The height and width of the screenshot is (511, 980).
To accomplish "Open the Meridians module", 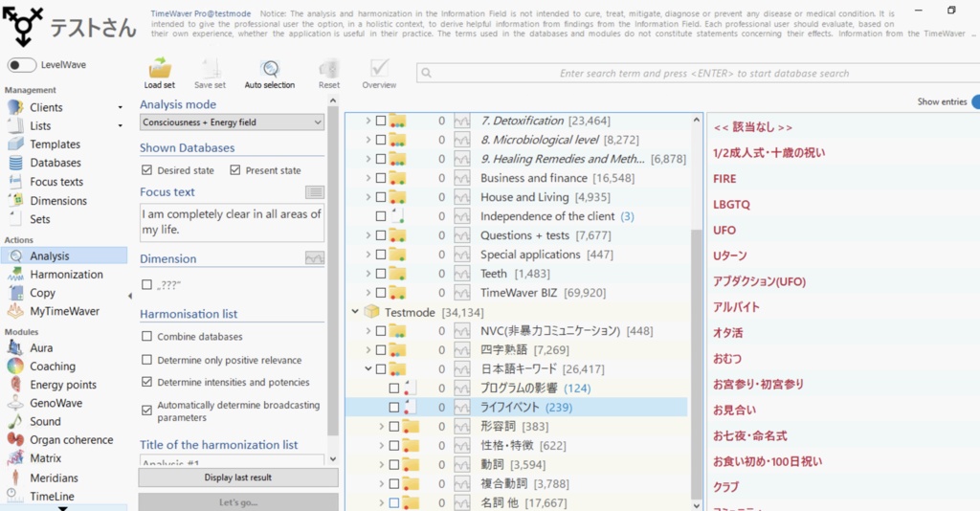I will [x=54, y=478].
